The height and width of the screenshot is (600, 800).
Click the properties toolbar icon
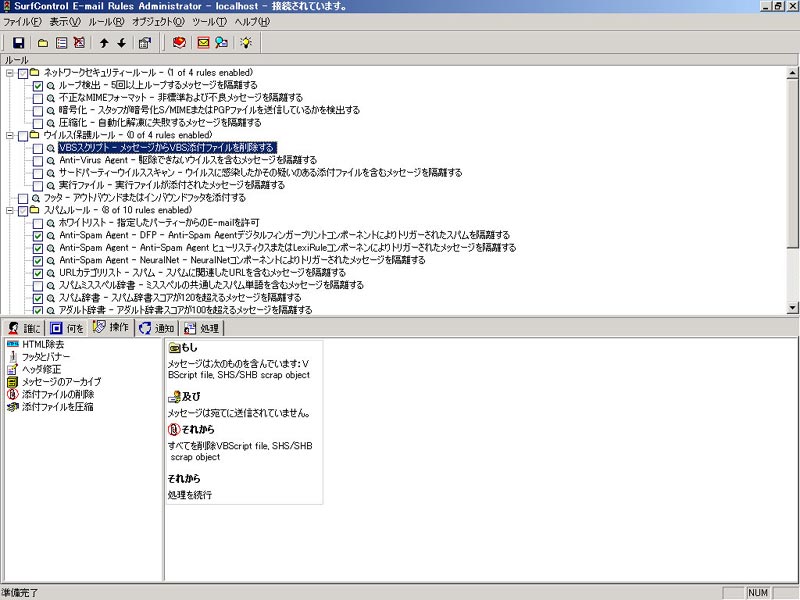pyautogui.click(x=145, y=43)
